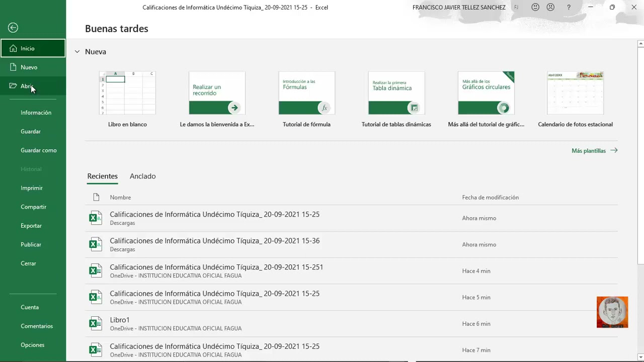644x362 pixels.
Task: Open Tutorial de fórmula template
Action: coord(306,99)
